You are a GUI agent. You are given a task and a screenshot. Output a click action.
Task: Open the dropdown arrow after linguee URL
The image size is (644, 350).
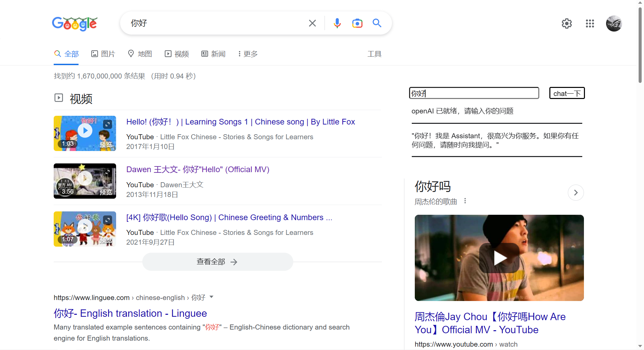pos(211,297)
